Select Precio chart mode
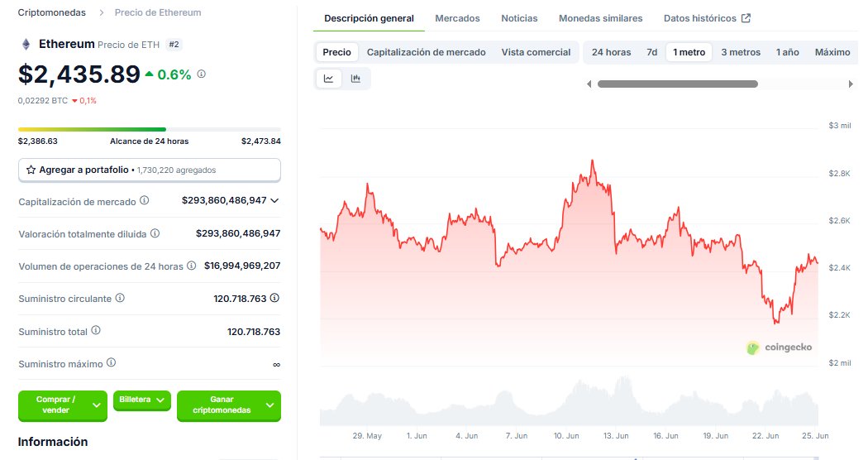 [x=336, y=52]
